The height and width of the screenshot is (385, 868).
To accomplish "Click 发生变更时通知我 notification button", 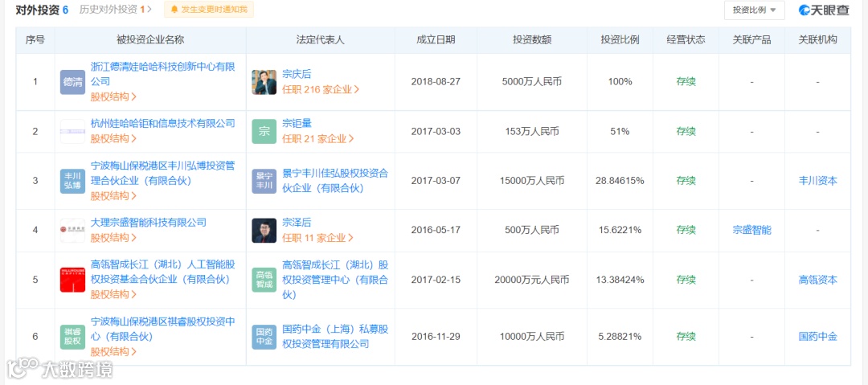I will pos(209,10).
